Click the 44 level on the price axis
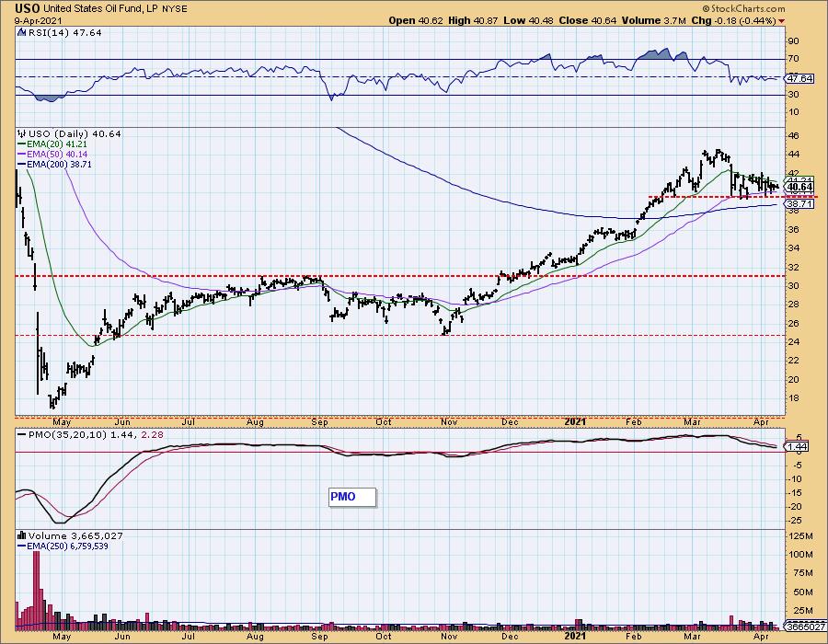Image resolution: width=828 pixels, height=644 pixels. 793,155
